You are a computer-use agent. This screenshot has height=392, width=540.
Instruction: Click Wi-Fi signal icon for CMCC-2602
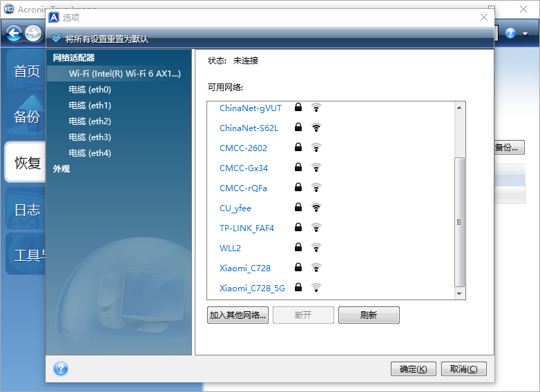point(316,147)
